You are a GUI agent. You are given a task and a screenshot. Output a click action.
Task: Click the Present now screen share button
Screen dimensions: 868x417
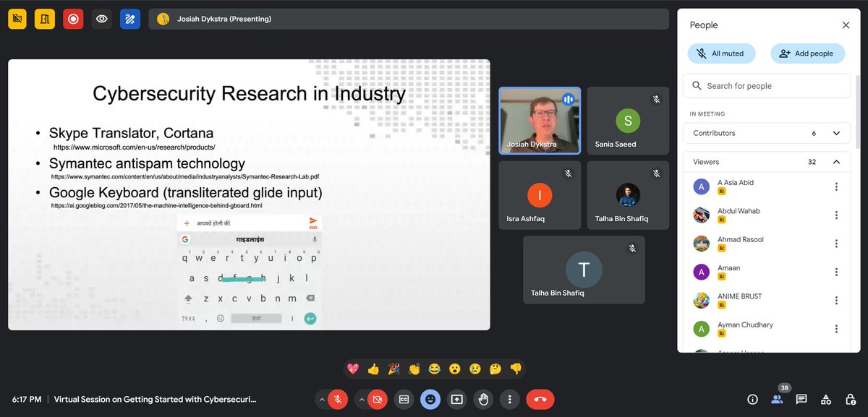pos(456,399)
